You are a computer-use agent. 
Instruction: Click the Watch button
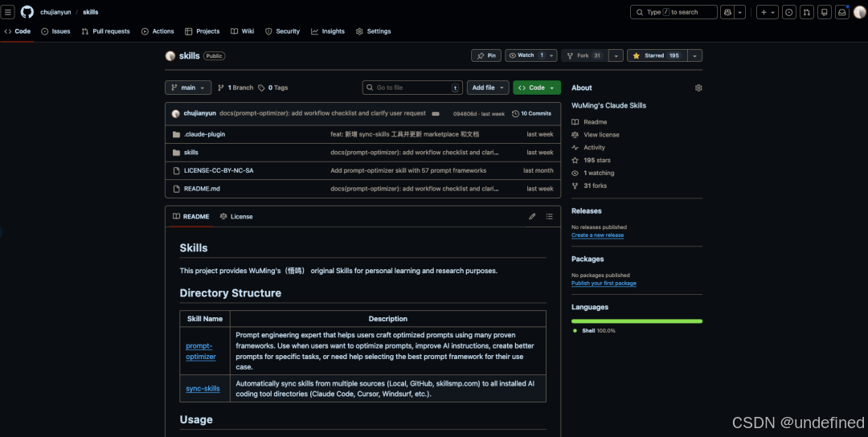click(x=526, y=56)
